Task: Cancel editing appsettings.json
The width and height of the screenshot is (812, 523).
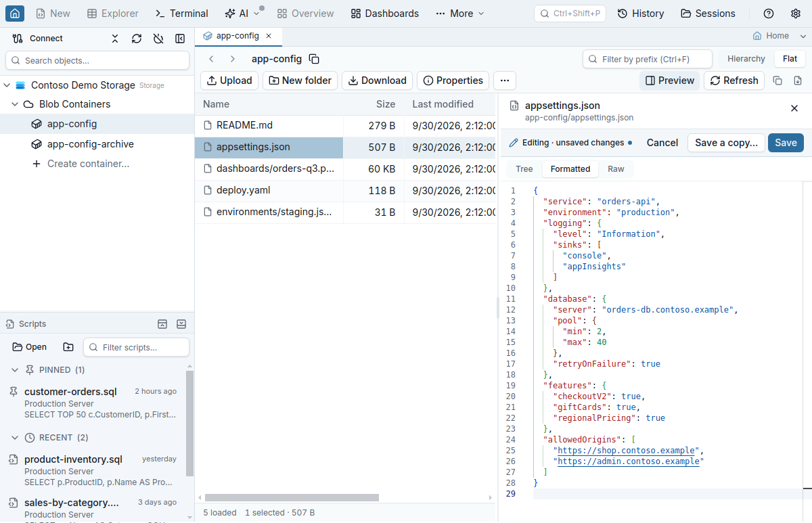Action: coord(662,143)
